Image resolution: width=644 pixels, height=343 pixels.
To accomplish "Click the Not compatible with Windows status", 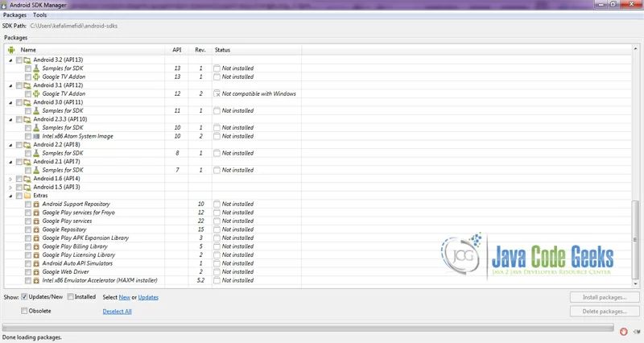I will point(258,93).
